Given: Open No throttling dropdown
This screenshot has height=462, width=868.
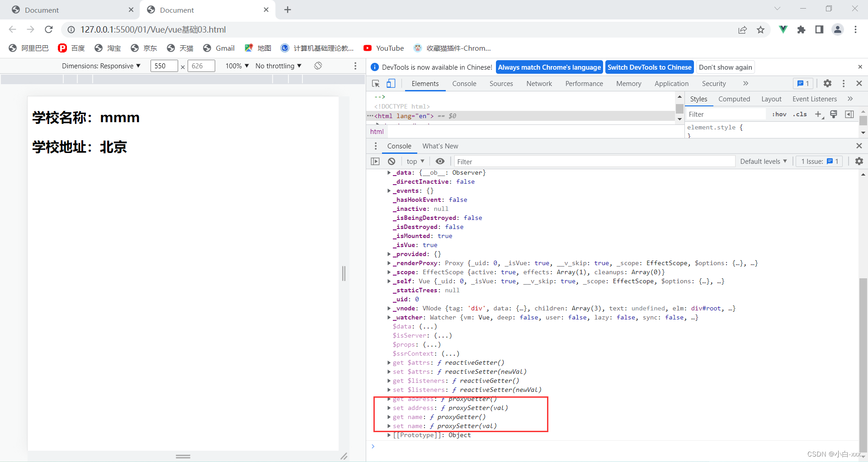Looking at the screenshot, I should point(278,66).
